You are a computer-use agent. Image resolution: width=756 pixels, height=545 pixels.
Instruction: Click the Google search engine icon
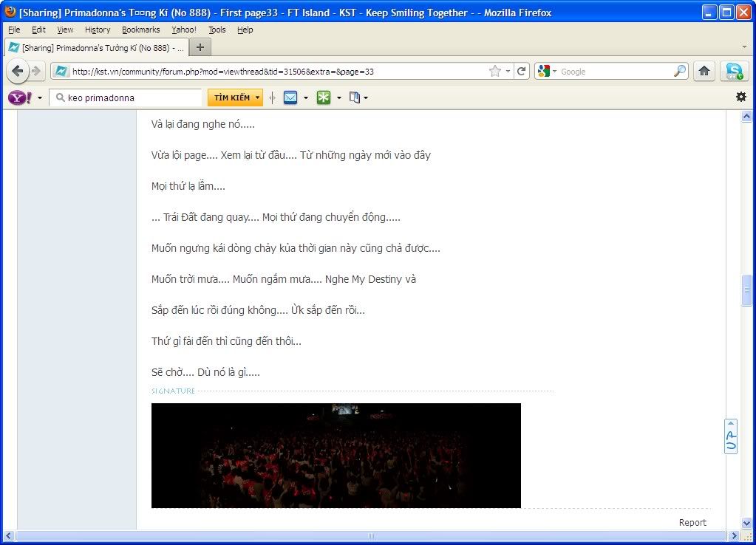[x=543, y=72]
